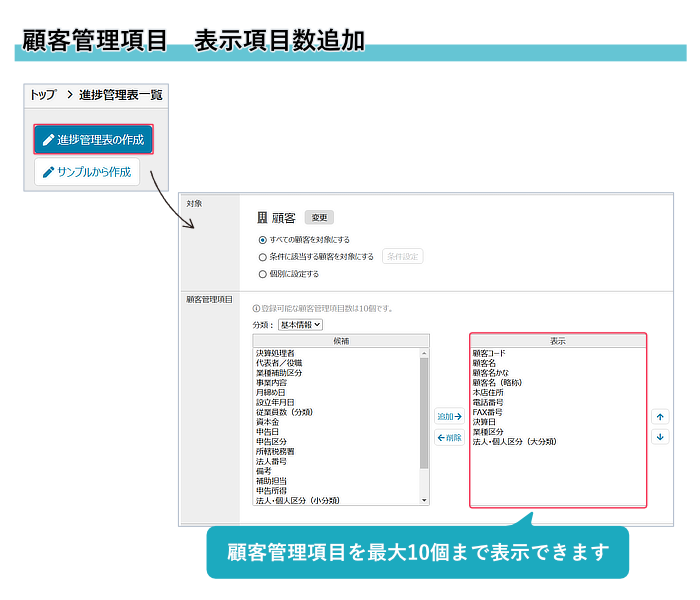Select 個別に設定する radio option
The width and height of the screenshot is (700, 600).
point(263,273)
